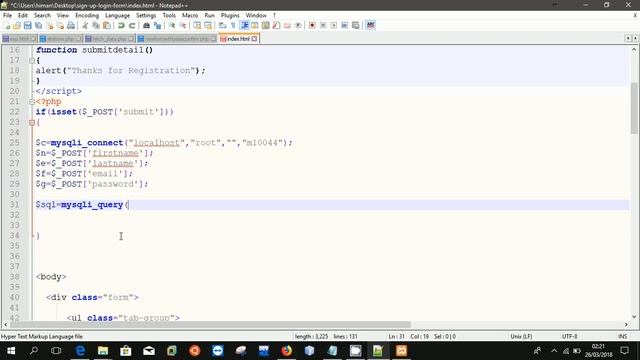Screen dimensions: 640x360
Task: Open the Macro menu
Action: [x=190, y=15]
